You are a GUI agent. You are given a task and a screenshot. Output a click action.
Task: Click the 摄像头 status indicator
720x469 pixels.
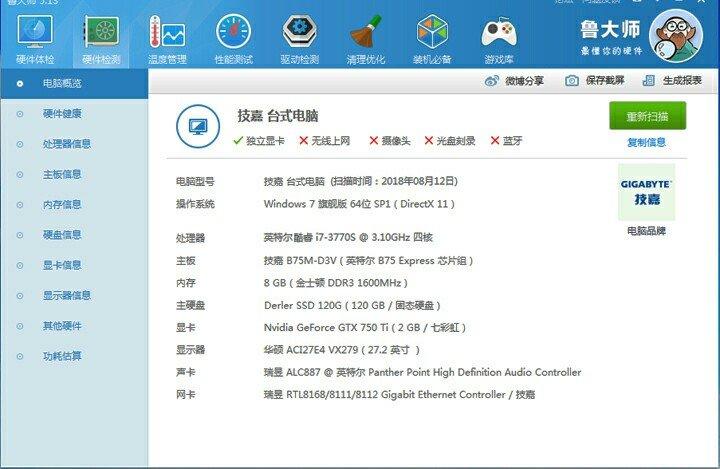(x=390, y=141)
